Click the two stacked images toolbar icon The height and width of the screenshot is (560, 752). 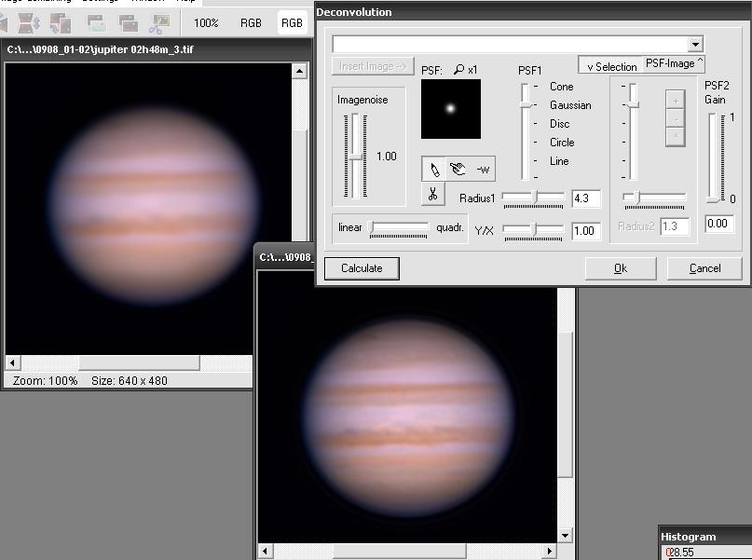click(128, 23)
